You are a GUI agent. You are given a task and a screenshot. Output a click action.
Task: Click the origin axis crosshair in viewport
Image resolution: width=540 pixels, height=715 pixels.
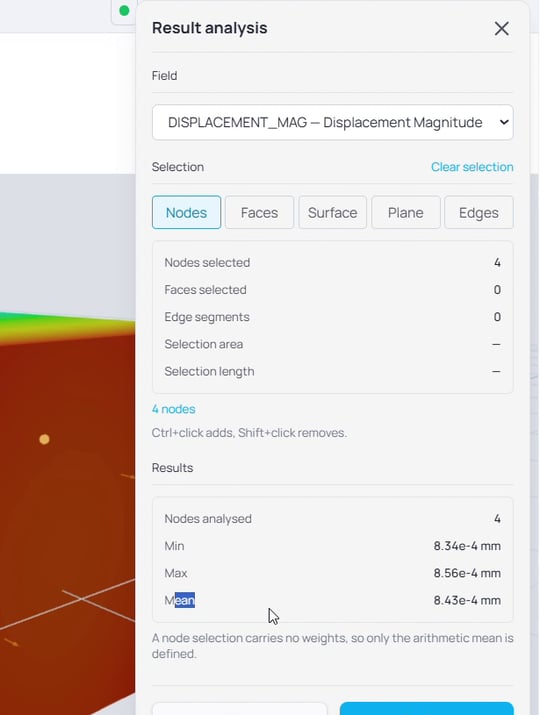(81, 599)
